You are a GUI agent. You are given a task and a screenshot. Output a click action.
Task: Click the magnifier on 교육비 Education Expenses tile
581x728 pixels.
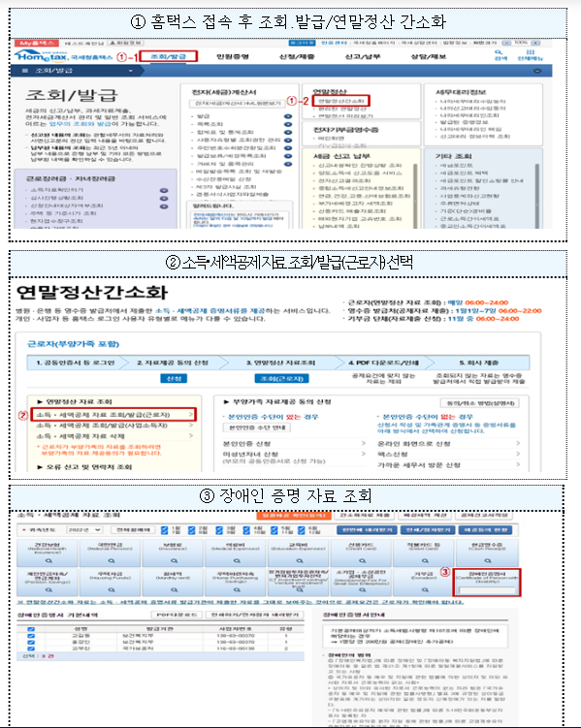point(300,561)
